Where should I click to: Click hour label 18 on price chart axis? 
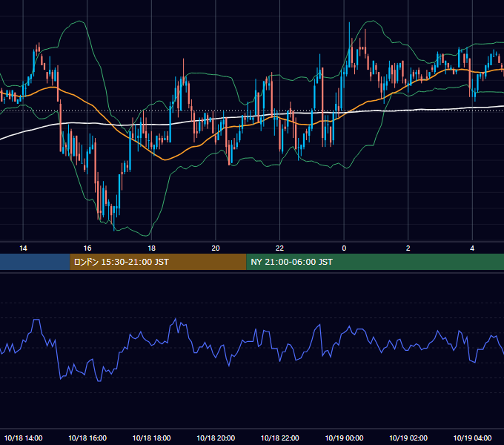151,248
